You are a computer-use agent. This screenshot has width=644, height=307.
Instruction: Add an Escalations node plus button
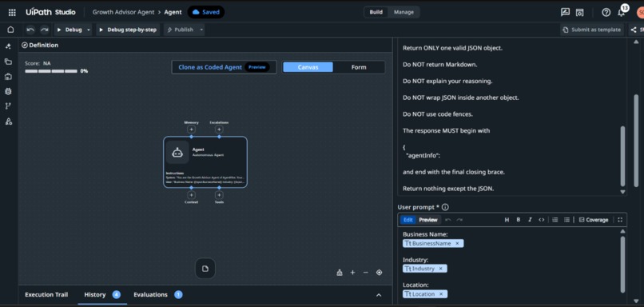tap(219, 130)
